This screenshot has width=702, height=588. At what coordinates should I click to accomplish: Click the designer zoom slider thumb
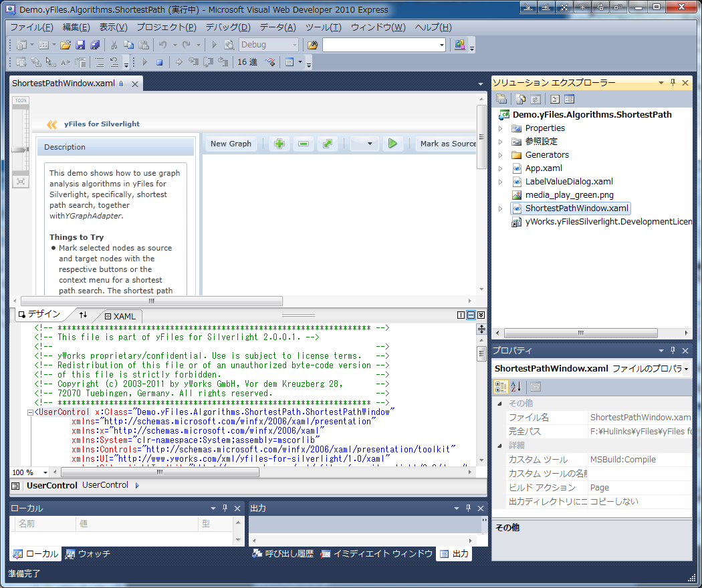click(19, 150)
